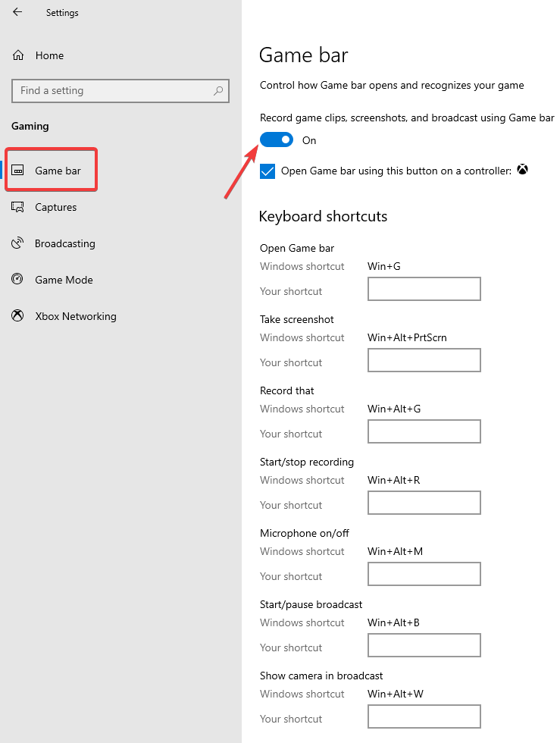Click Your shortcut field for Start/stop recording
This screenshot has width=560, height=743.
pyautogui.click(x=424, y=503)
